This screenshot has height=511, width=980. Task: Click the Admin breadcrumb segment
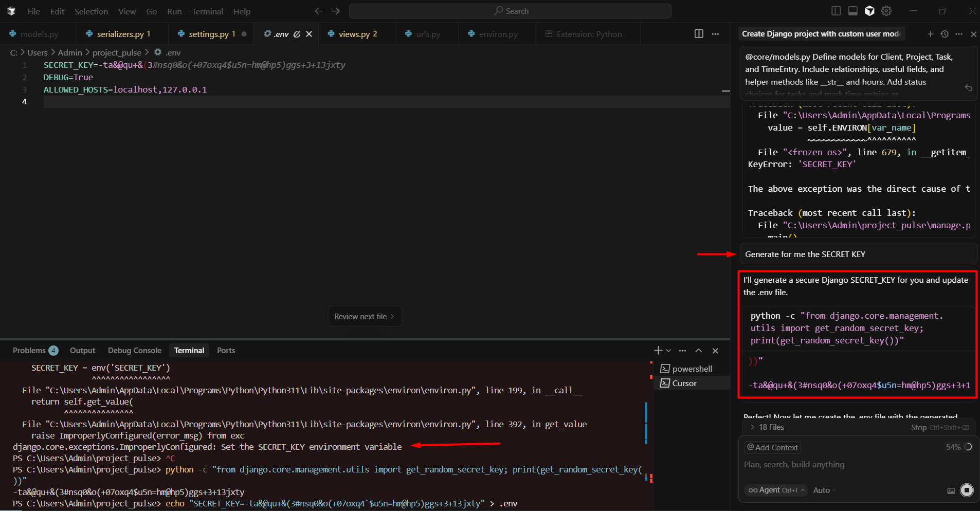point(70,52)
